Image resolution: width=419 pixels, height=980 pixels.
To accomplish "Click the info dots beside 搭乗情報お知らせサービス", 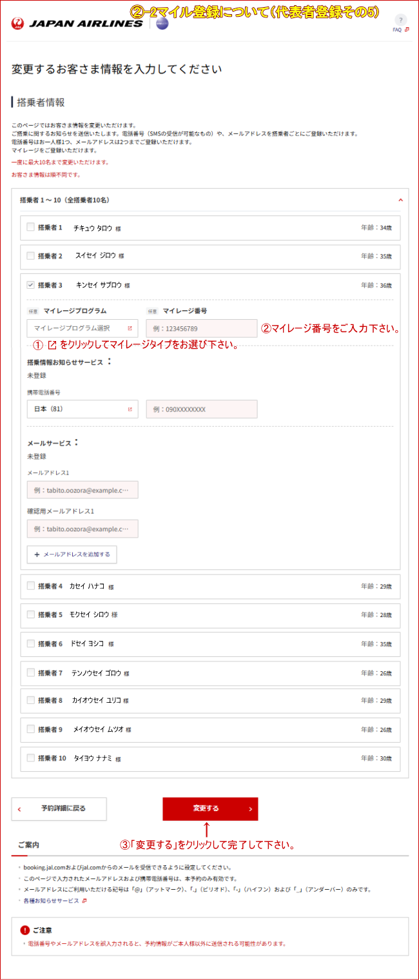I will pos(110,362).
